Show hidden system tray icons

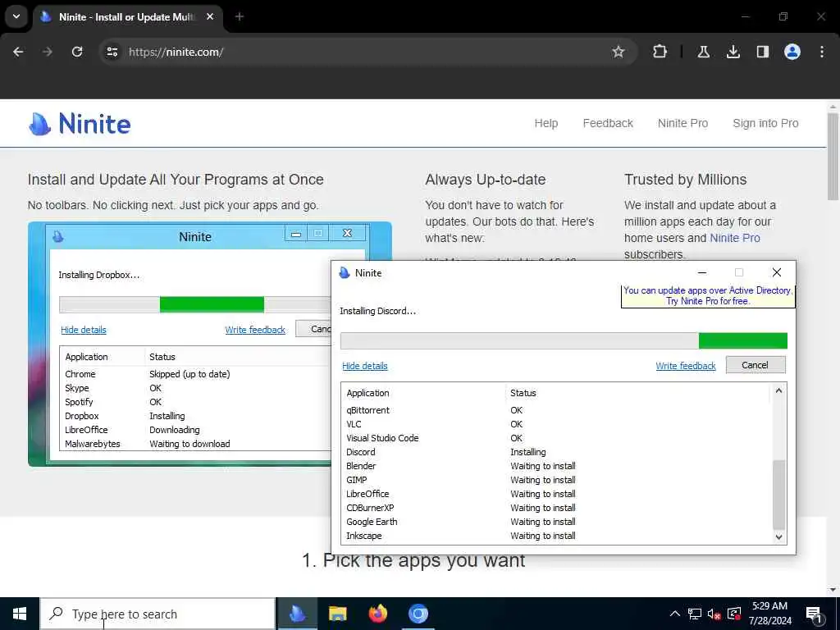pos(675,614)
